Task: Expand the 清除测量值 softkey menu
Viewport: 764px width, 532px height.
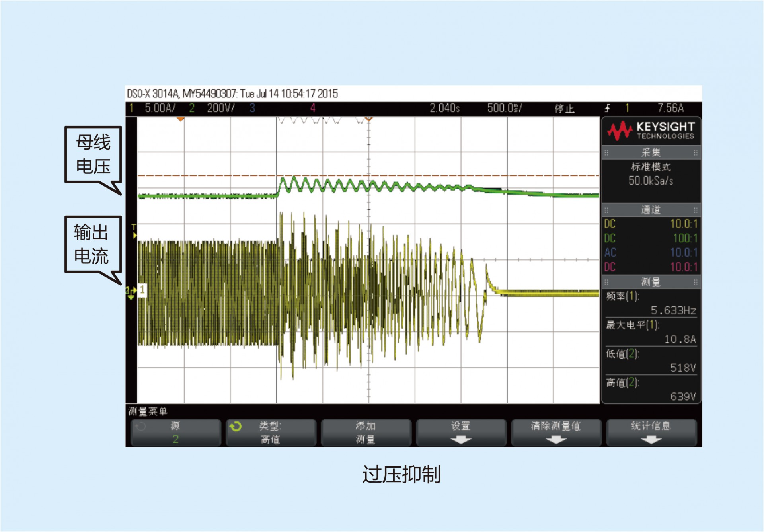Action: (556, 433)
